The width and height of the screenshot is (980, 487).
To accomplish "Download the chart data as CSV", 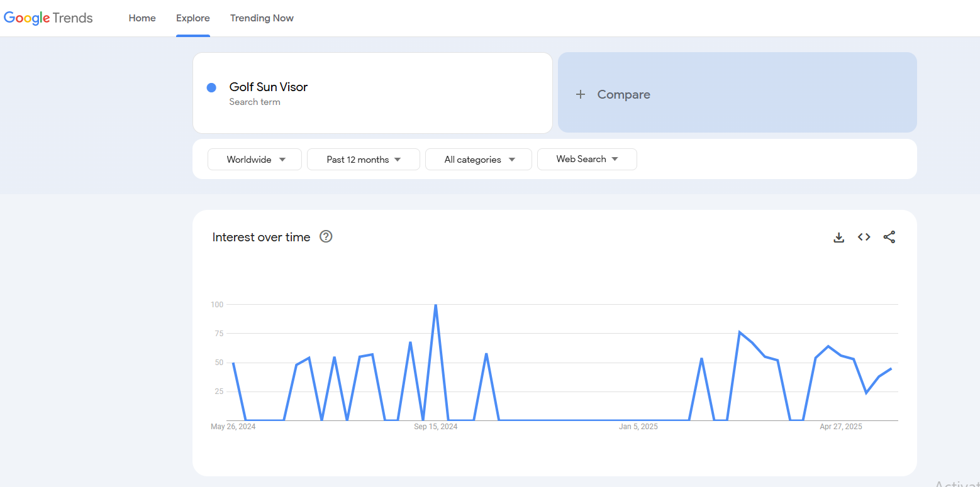I will click(838, 237).
